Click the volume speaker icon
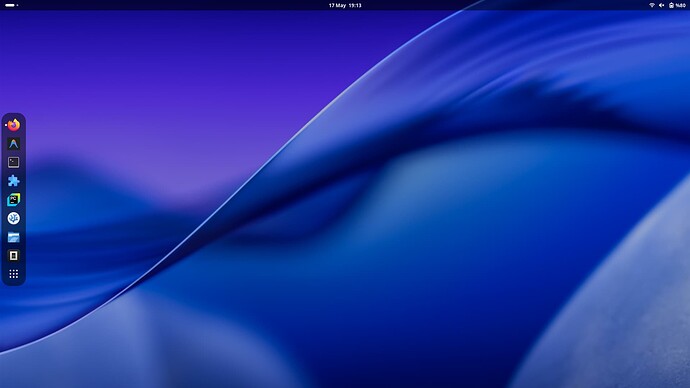The image size is (690, 388). [x=661, y=5]
